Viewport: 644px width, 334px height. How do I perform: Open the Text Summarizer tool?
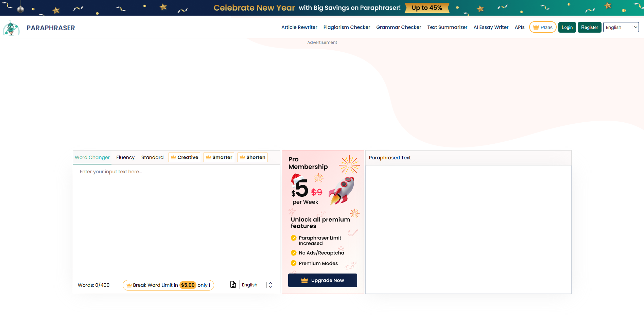pos(447,27)
